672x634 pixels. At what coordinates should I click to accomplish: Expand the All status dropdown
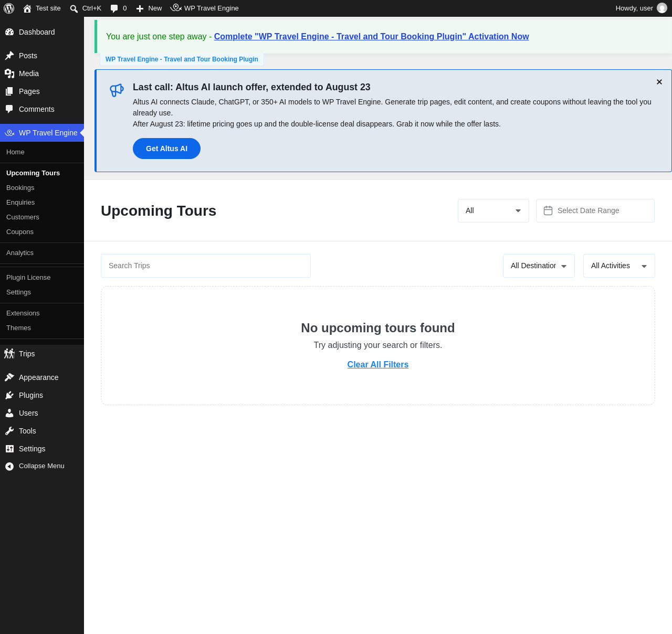tap(493, 210)
